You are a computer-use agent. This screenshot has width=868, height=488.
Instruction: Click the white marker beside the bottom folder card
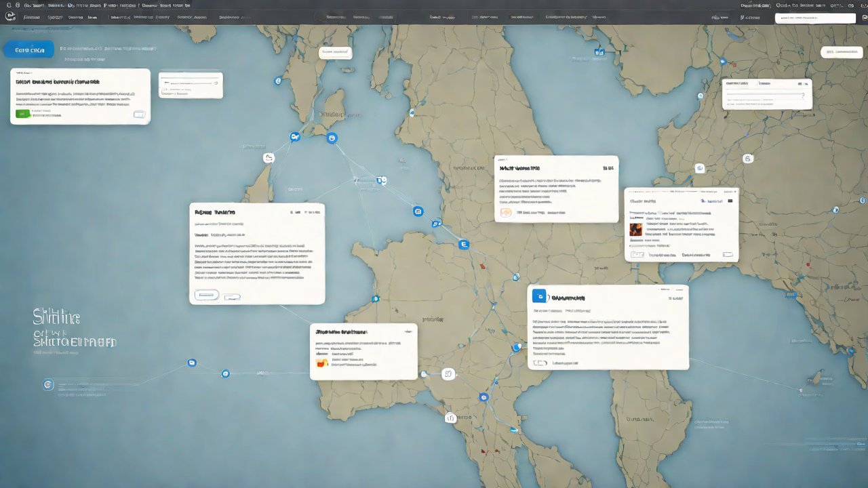point(448,374)
